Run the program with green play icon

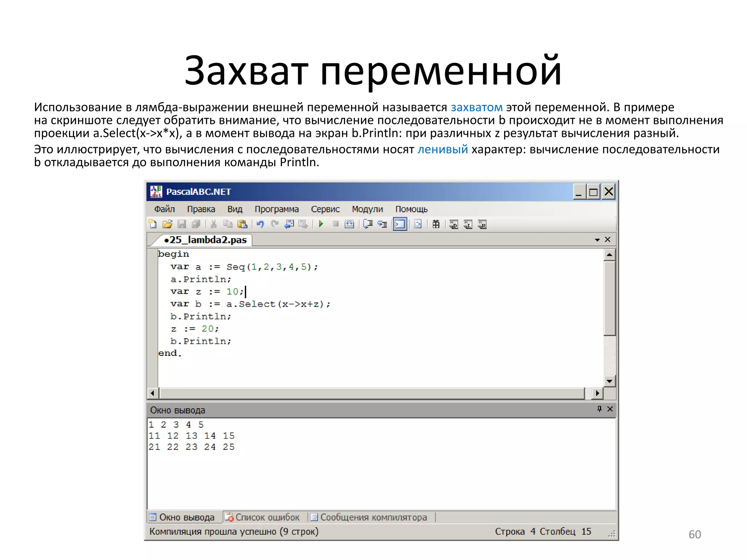[321, 224]
